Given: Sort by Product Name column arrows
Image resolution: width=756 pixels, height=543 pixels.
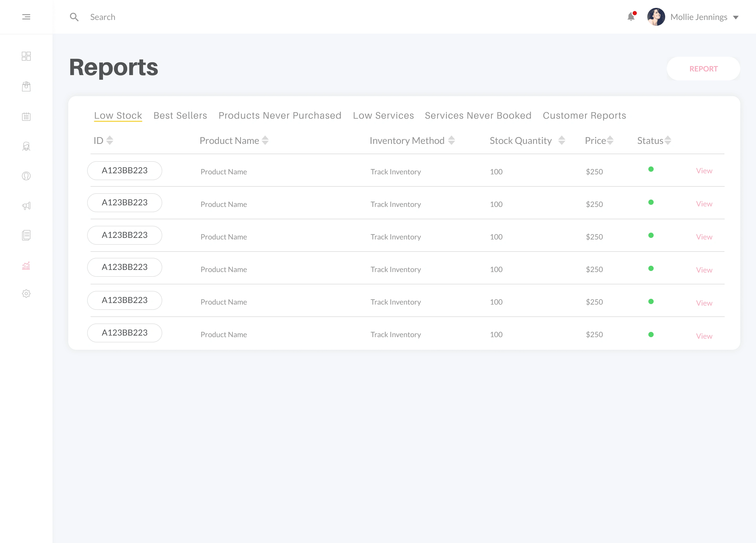Looking at the screenshot, I should (x=265, y=140).
